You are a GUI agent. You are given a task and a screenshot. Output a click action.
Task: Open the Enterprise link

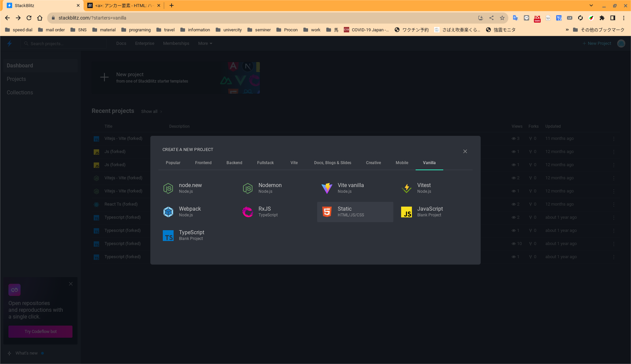pos(145,43)
